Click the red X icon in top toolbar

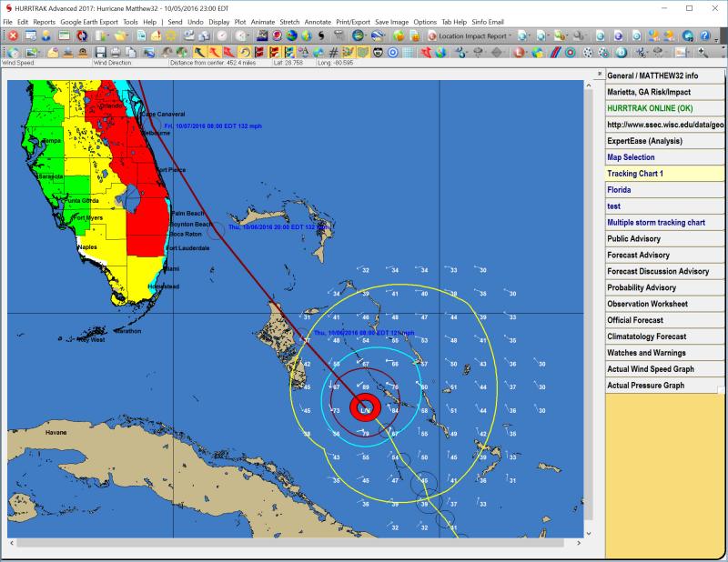tap(12, 35)
